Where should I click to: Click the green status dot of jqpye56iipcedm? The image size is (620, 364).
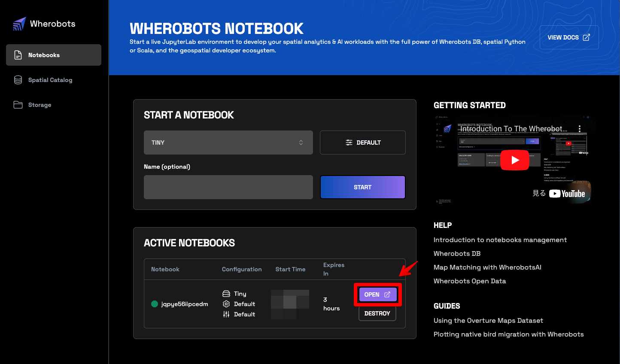[155, 304]
